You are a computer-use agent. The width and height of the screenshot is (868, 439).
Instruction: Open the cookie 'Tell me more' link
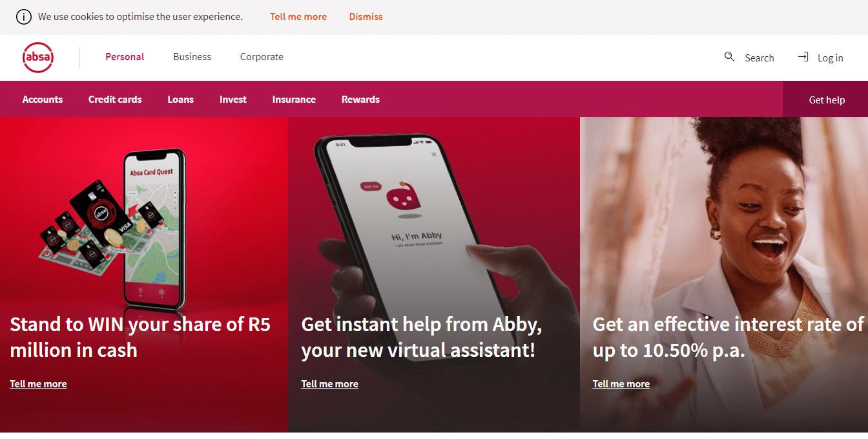pyautogui.click(x=298, y=17)
